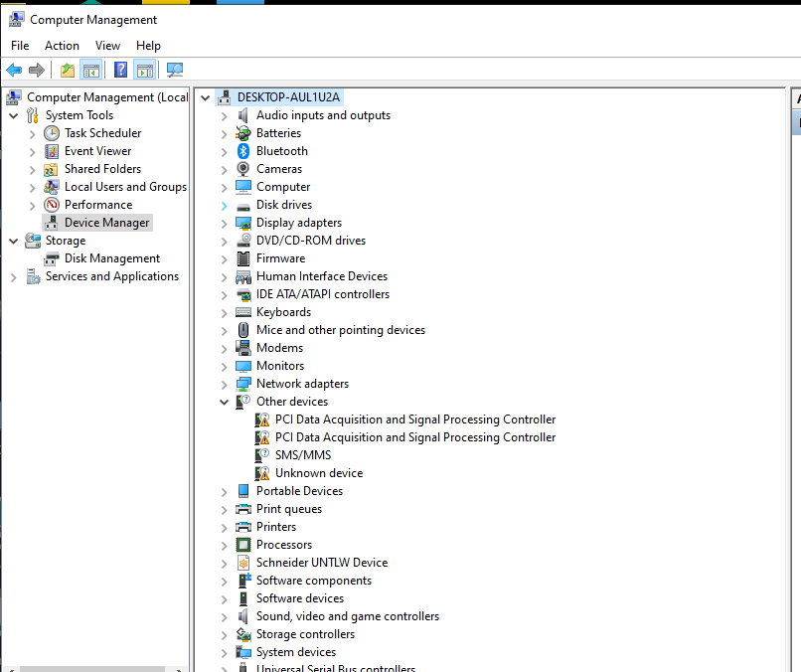Collapse the Storage tree node
The width and height of the screenshot is (801, 672).
(13, 241)
